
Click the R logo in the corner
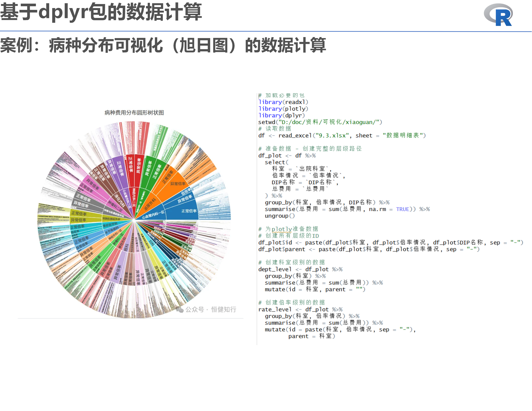click(498, 15)
